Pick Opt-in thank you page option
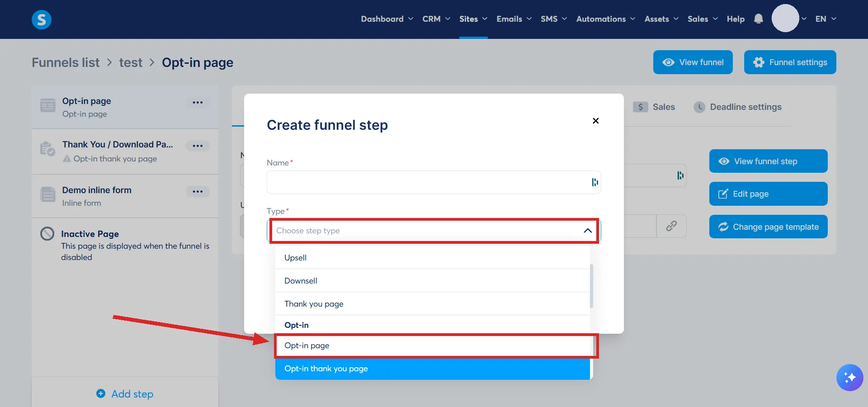Image resolution: width=868 pixels, height=407 pixels. pyautogui.click(x=433, y=369)
